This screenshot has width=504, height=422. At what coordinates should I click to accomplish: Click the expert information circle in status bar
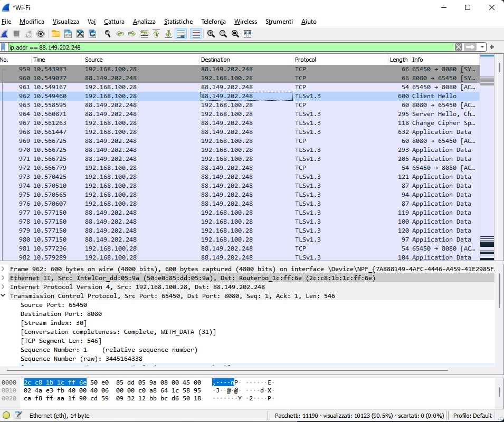coord(6,416)
